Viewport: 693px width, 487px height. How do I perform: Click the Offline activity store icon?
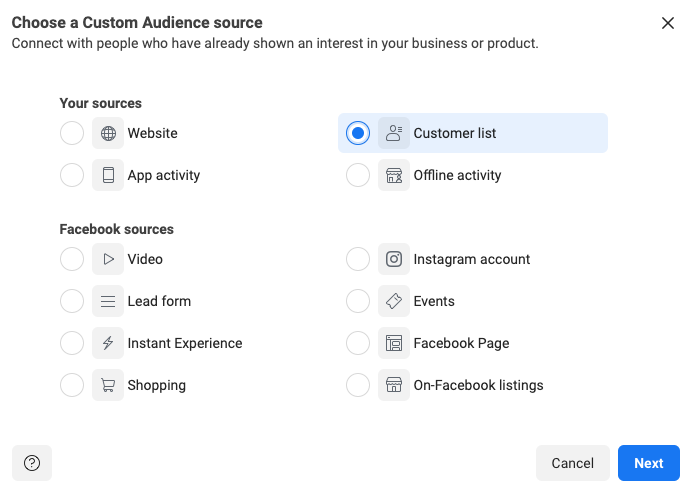coord(394,175)
